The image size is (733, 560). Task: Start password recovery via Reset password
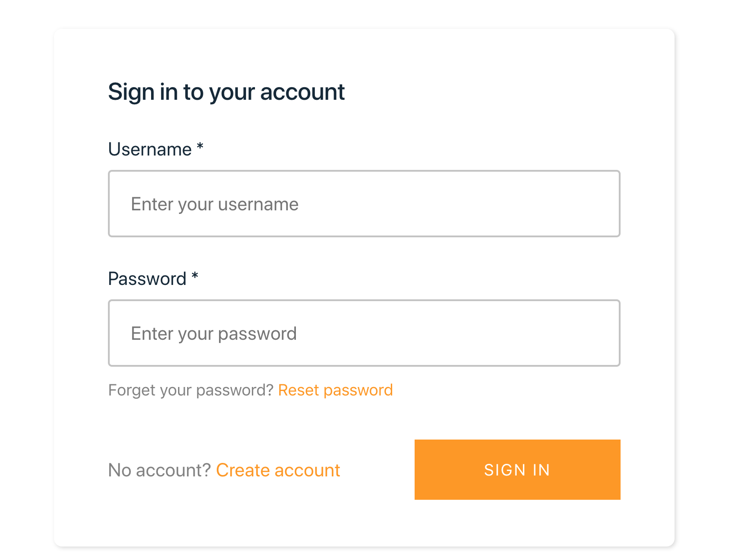tap(335, 390)
